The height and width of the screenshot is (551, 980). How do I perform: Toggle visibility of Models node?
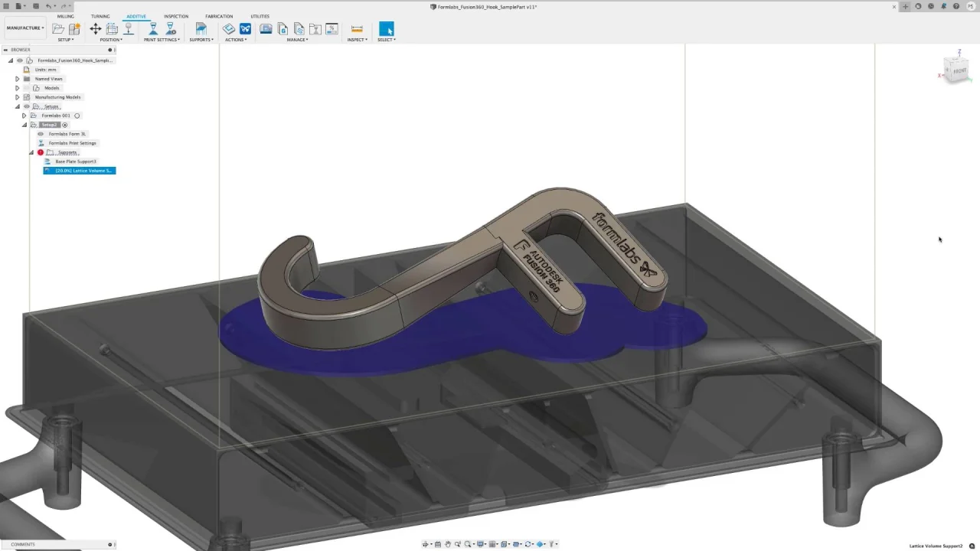[x=26, y=88]
